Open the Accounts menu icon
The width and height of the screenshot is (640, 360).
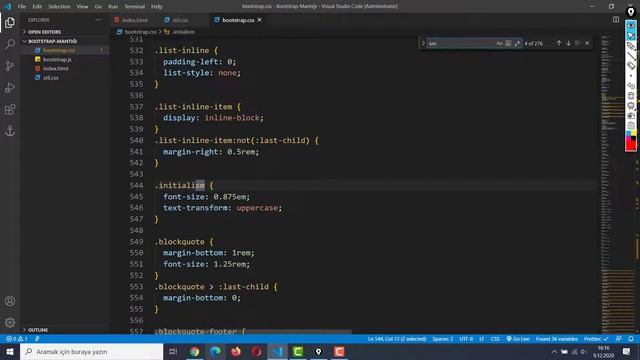[10, 301]
